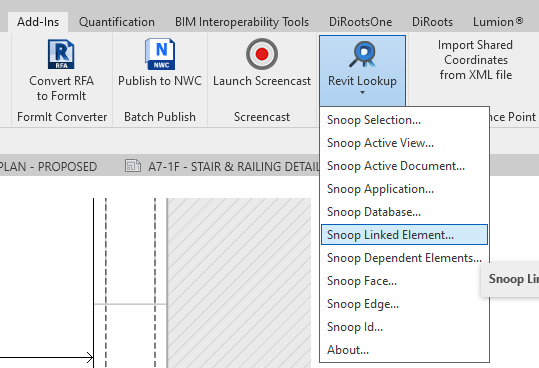Switch to A7-1F - STAIR & RAILING DETAIL view tab

[x=234, y=167]
